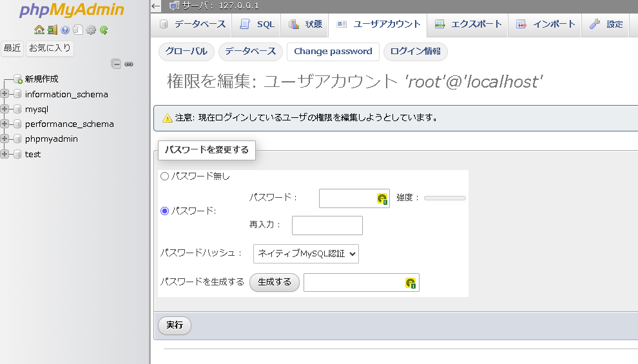Expand the mysql database node
This screenshot has width=638, height=364.
pos(5,109)
